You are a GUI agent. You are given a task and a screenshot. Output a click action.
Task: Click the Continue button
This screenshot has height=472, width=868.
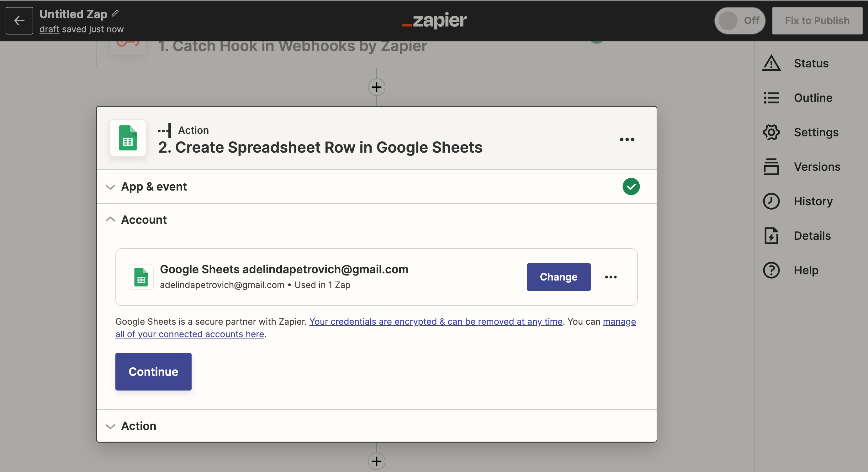point(153,371)
